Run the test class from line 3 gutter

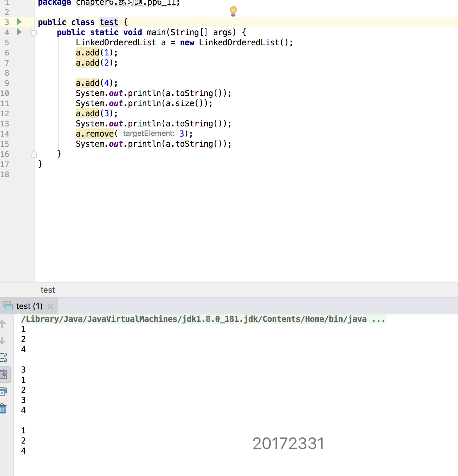[19, 22]
